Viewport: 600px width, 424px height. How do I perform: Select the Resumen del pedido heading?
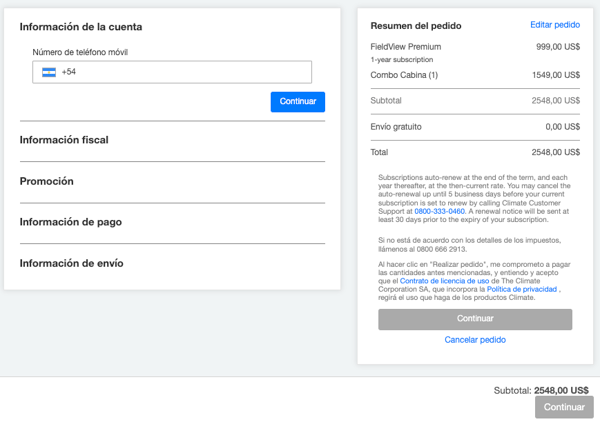[416, 26]
